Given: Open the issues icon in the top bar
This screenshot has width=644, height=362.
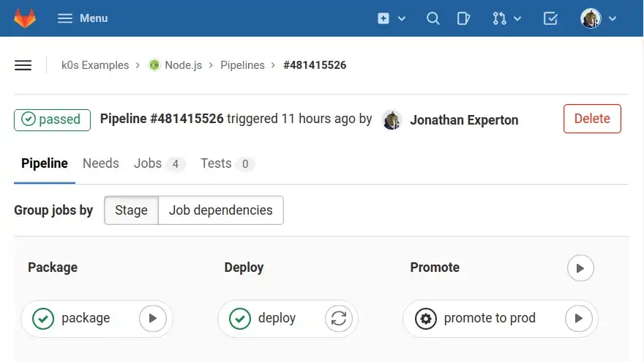Looking at the screenshot, I should pyautogui.click(x=463, y=18).
